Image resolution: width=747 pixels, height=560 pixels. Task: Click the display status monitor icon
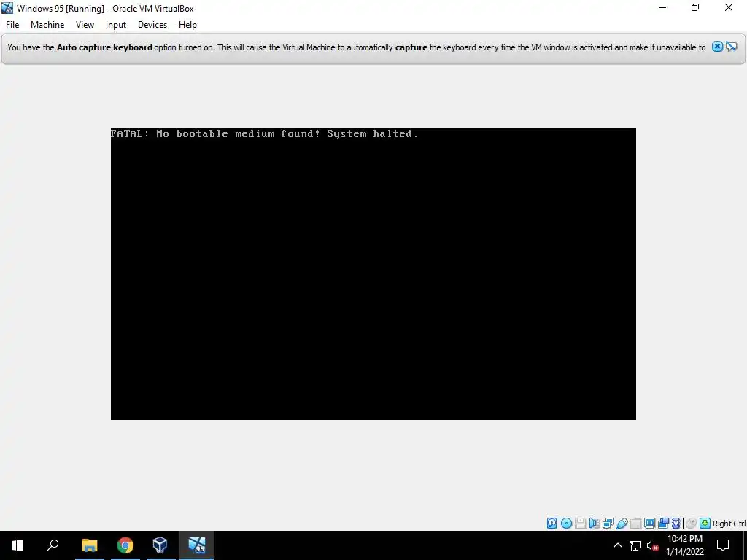(x=650, y=524)
